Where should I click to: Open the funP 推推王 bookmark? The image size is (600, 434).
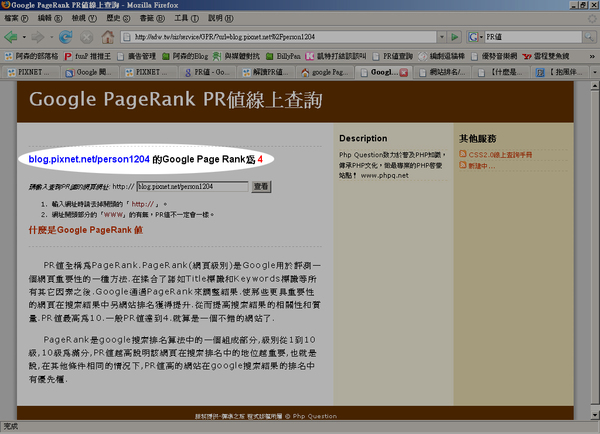(x=87, y=57)
